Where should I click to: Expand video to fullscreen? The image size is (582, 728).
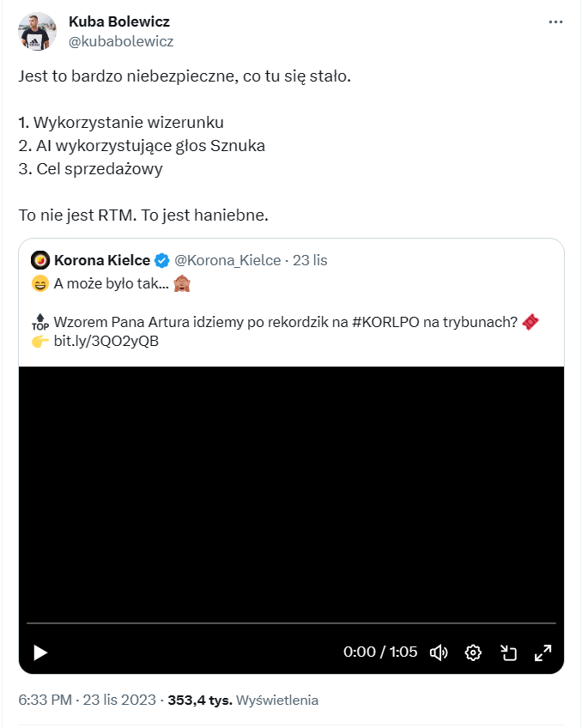543,652
